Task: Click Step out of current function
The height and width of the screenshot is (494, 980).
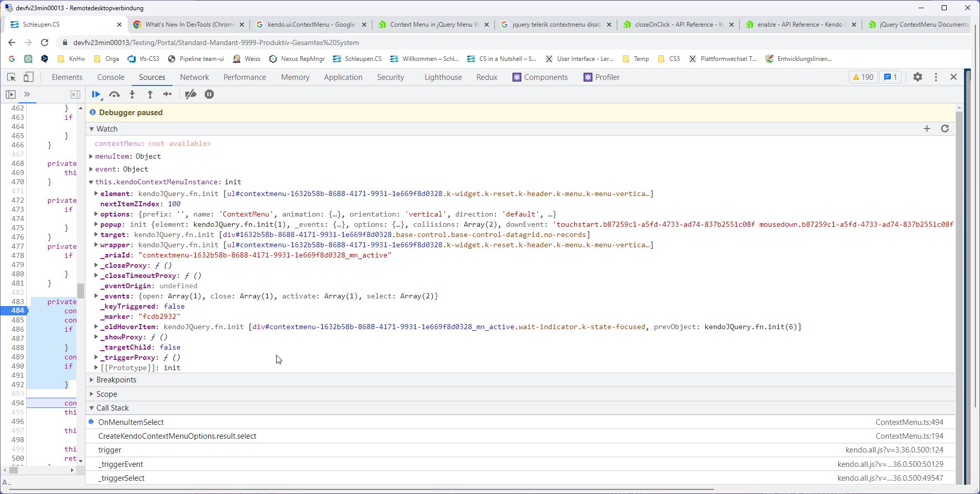Action: click(x=150, y=94)
